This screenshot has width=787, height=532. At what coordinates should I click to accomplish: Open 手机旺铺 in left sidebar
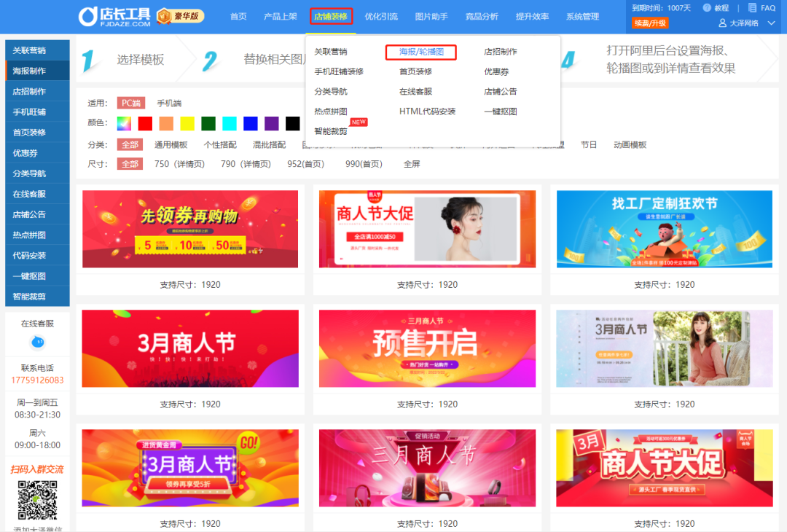coord(37,112)
